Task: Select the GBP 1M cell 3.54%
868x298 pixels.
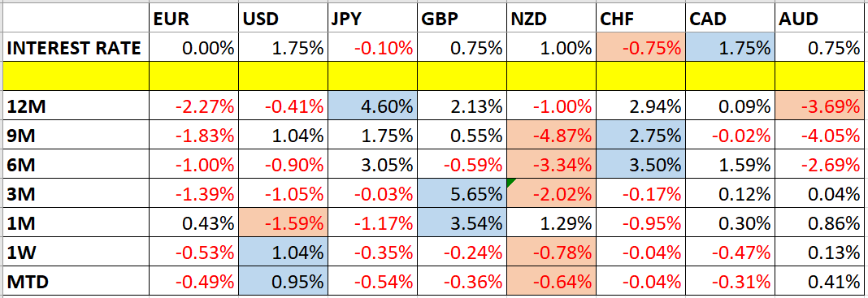Action: [462, 224]
